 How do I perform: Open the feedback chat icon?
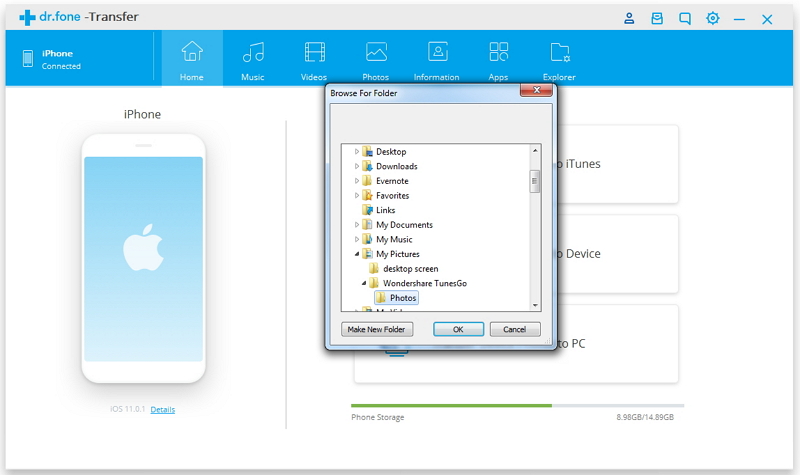click(x=685, y=18)
